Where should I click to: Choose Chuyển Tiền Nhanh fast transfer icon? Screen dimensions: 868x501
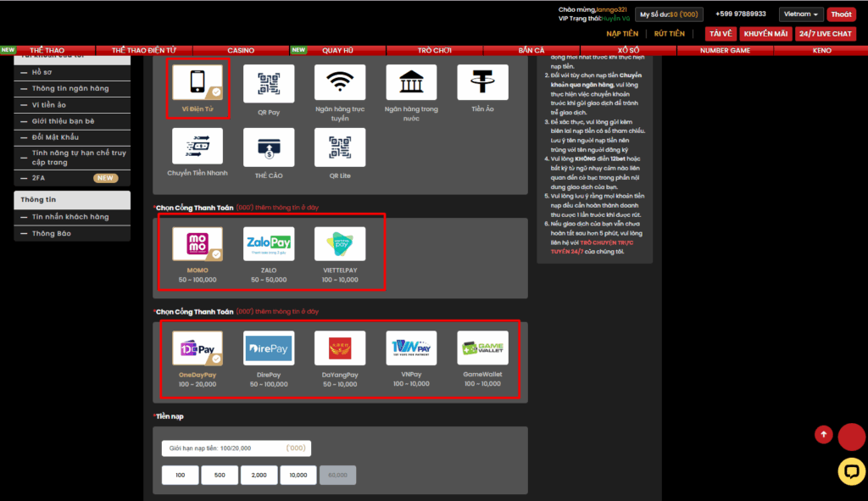pos(198,146)
